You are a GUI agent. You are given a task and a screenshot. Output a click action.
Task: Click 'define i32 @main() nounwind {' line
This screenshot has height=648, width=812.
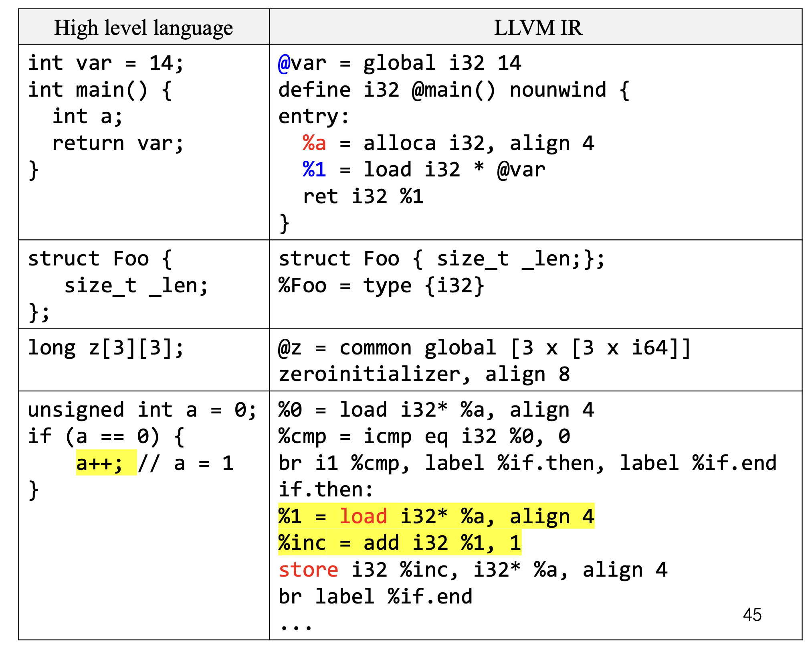pyautogui.click(x=454, y=90)
